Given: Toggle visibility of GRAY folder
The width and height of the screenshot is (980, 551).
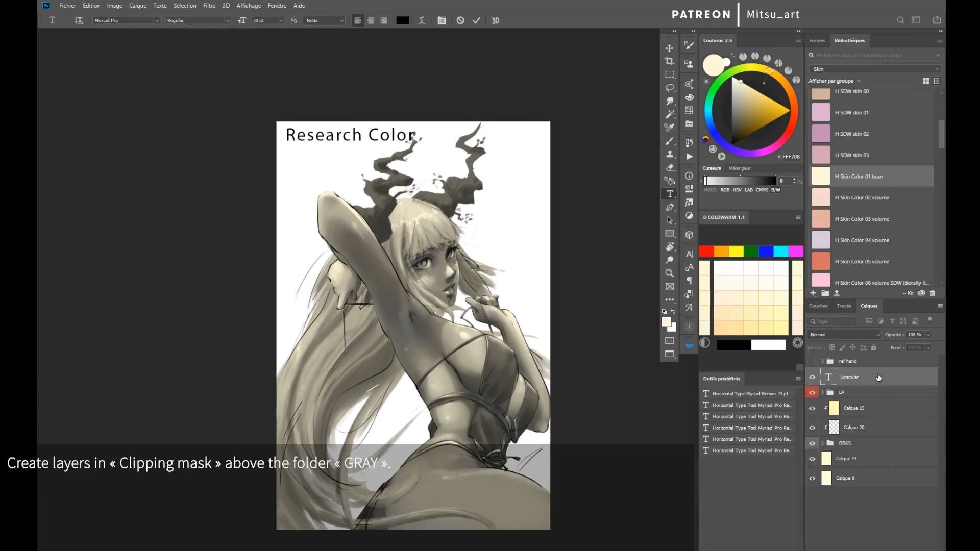Looking at the screenshot, I should 812,443.
